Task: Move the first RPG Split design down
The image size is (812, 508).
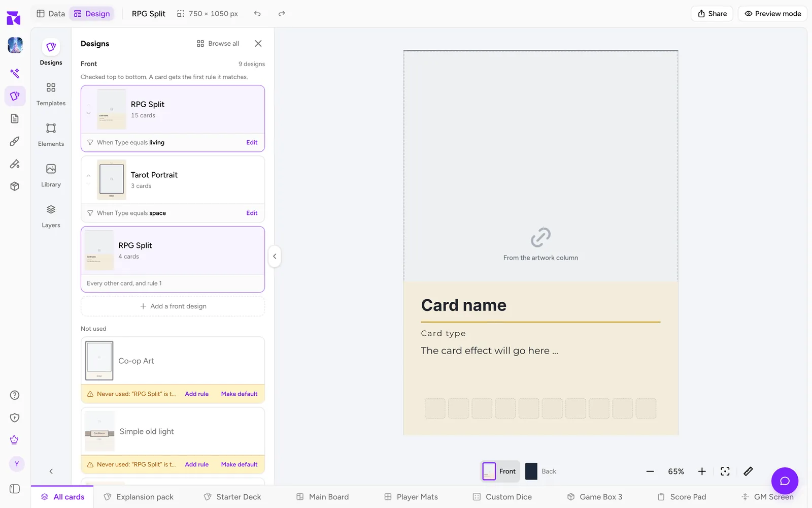Action: 88,113
